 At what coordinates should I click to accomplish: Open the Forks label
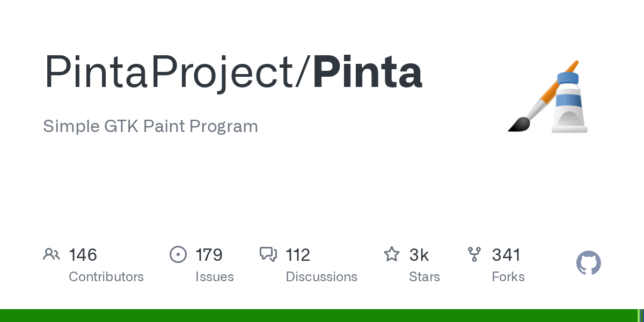tap(508, 277)
